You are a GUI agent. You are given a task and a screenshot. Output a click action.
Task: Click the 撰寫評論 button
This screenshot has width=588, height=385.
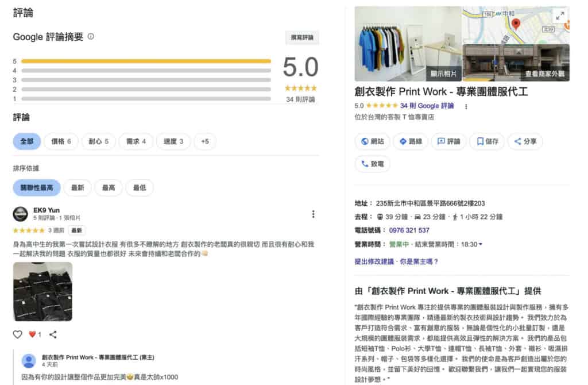coord(302,37)
